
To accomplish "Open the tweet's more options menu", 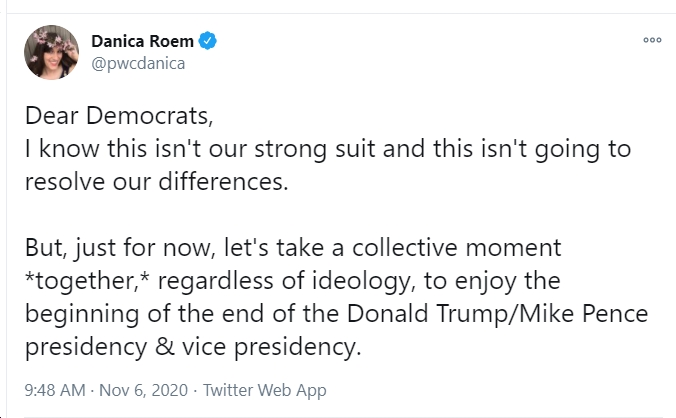I will tap(652, 40).
